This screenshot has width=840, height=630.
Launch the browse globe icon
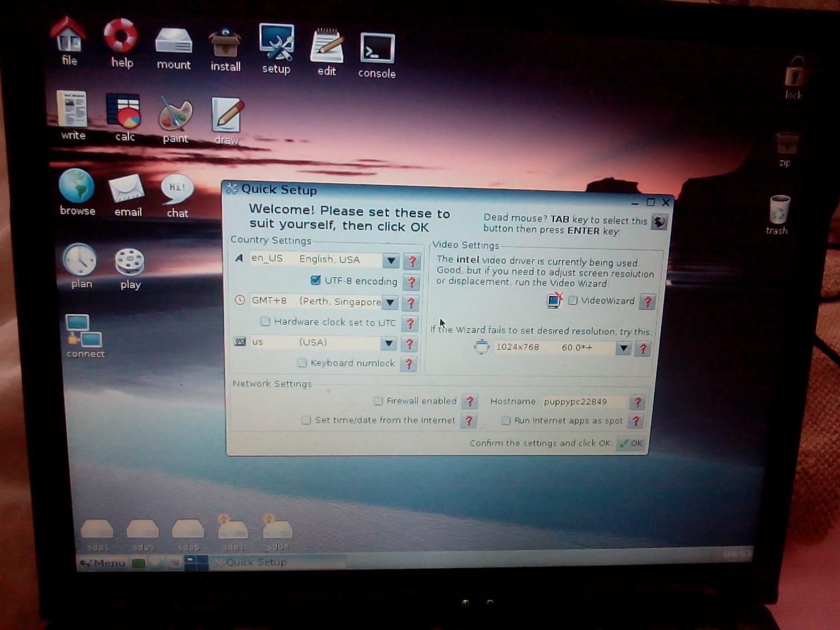77,192
